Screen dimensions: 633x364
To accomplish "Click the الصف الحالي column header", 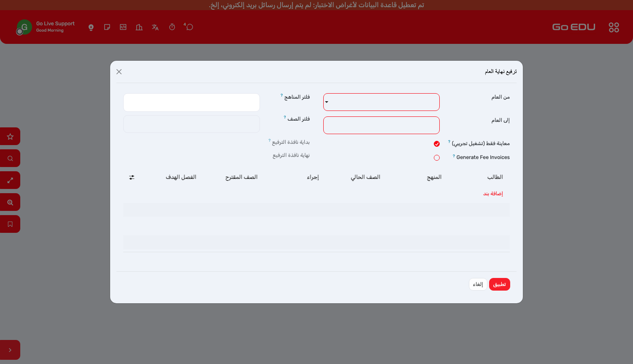I will point(365,177).
